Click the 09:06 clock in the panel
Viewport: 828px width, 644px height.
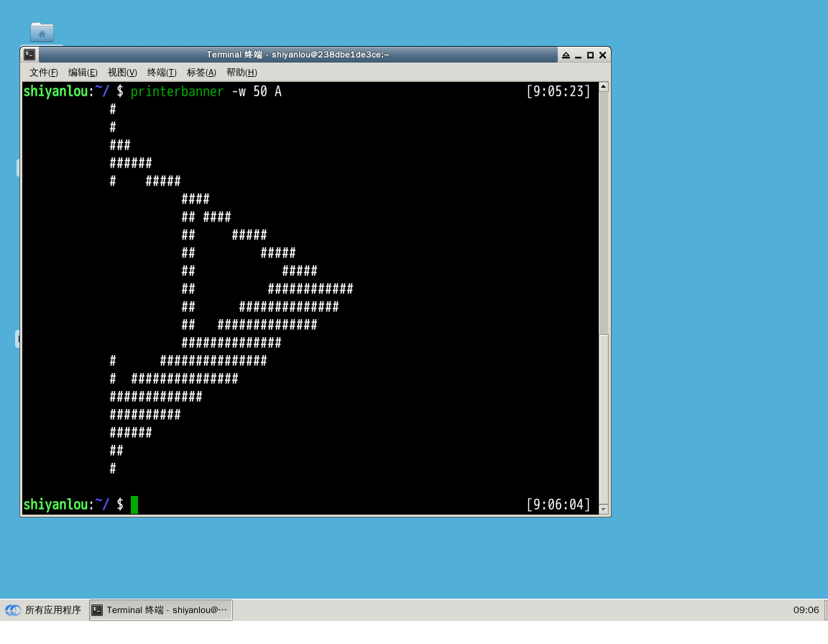[x=806, y=610]
